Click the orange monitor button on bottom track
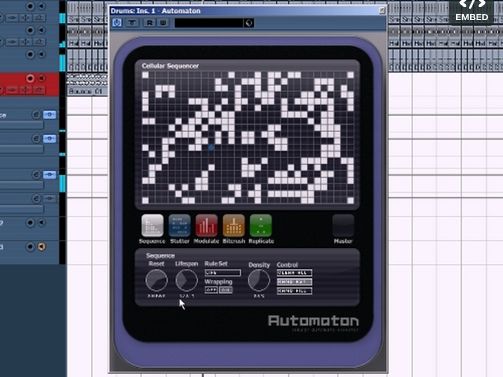This screenshot has height=377, width=503. [x=42, y=247]
